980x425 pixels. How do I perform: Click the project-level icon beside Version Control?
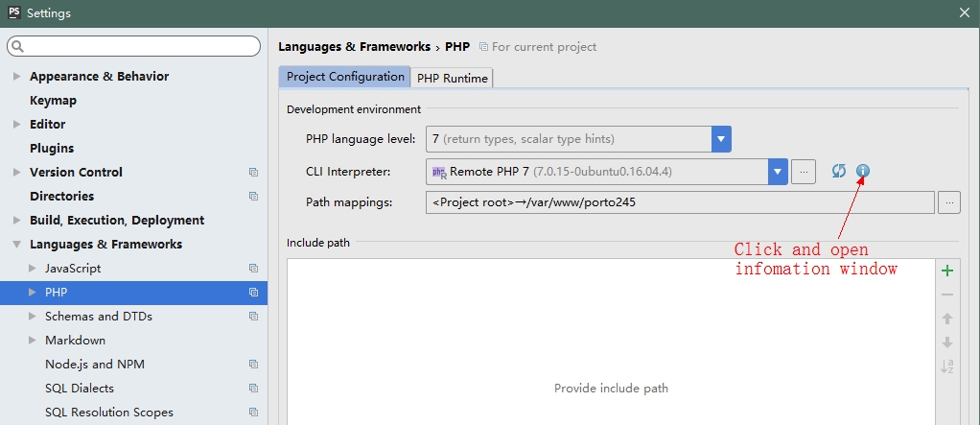point(253,173)
